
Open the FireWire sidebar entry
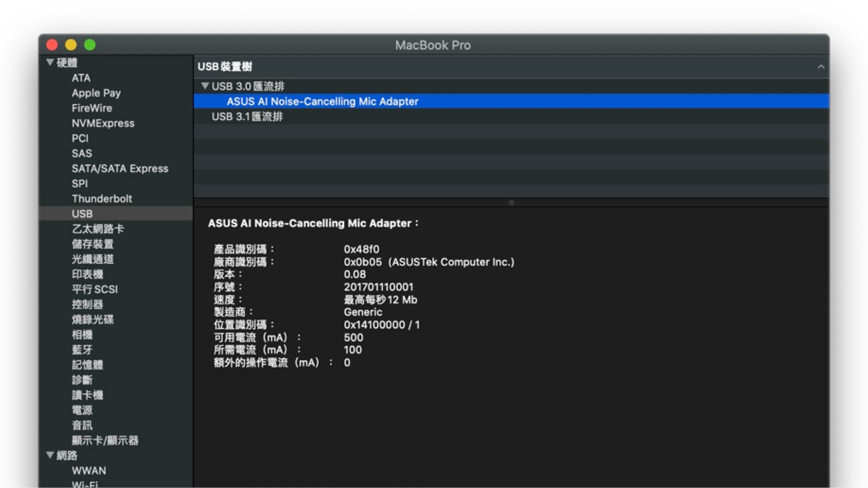click(92, 108)
